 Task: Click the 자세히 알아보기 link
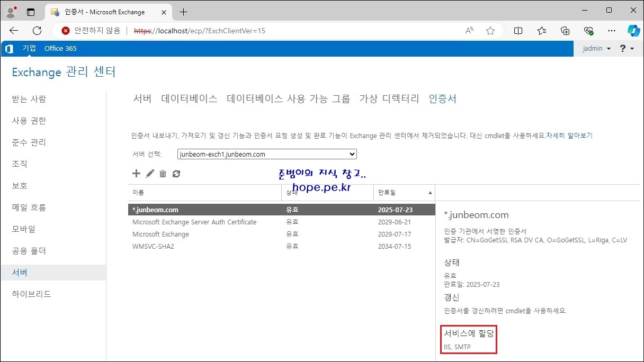point(569,135)
